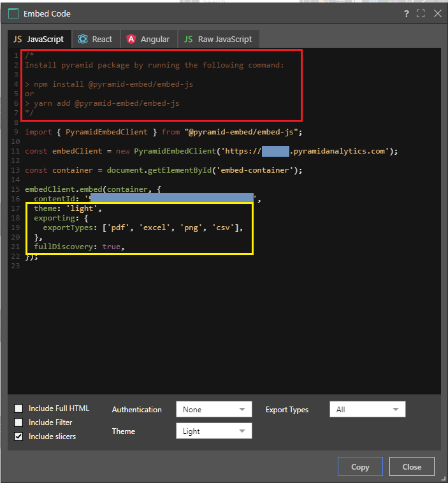Click the exportTypes array line

coord(143,227)
